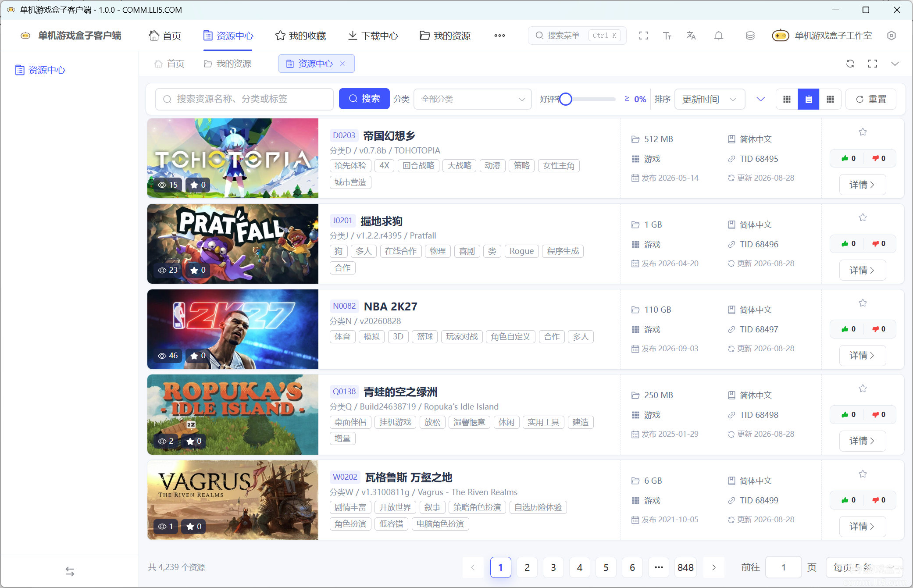Close the 资源中心 tab
Screen dimensions: 913x588
point(342,64)
